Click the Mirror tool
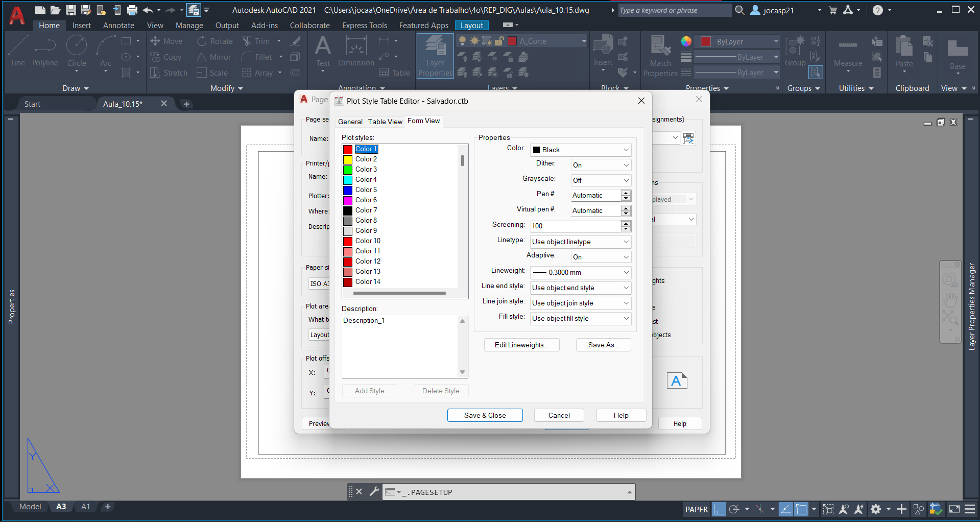The image size is (980, 522). point(214,57)
